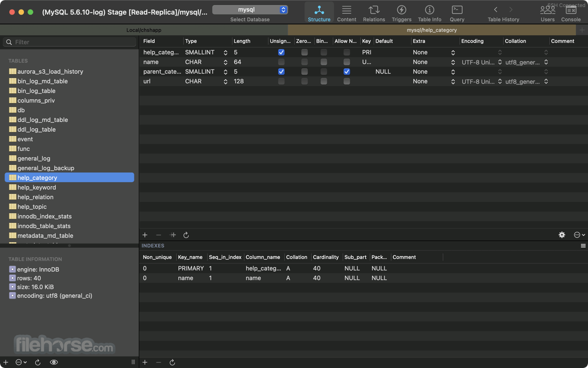This screenshot has width=588, height=368.
Task: Disable Allow Null for parent_category_id
Action: (x=347, y=71)
